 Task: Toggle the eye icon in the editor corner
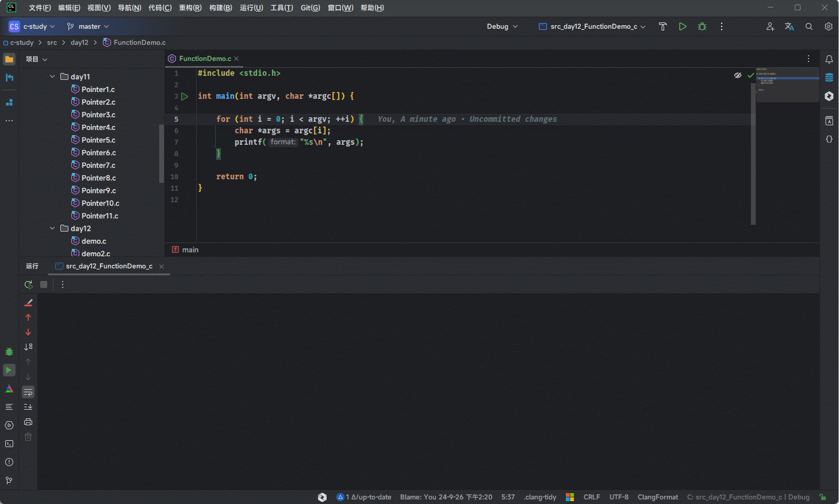click(x=737, y=75)
